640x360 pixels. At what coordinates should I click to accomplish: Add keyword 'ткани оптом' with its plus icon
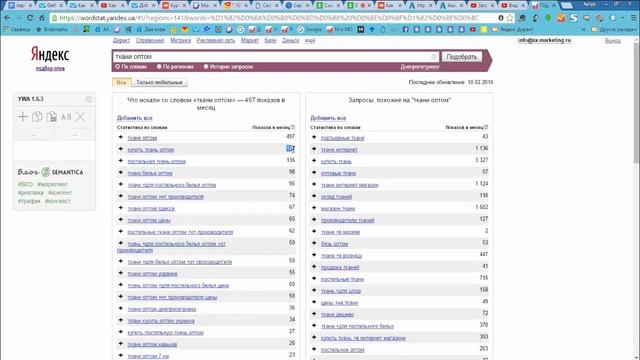coord(120,137)
